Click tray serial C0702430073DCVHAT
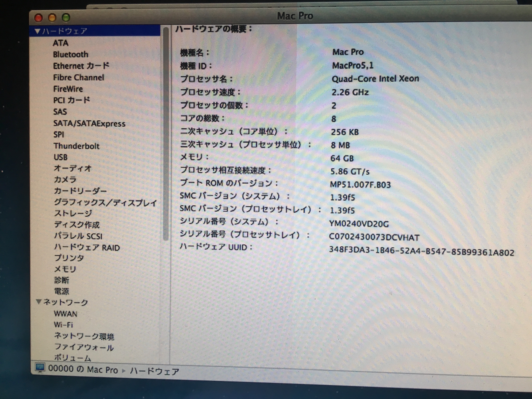Screen dimensions: 532x399 tap(374, 237)
